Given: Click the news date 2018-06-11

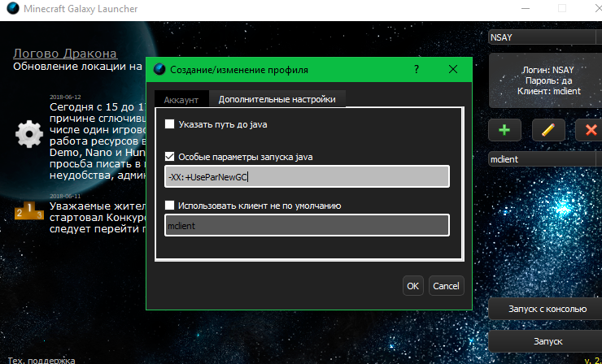Looking at the screenshot, I should 65,196.
